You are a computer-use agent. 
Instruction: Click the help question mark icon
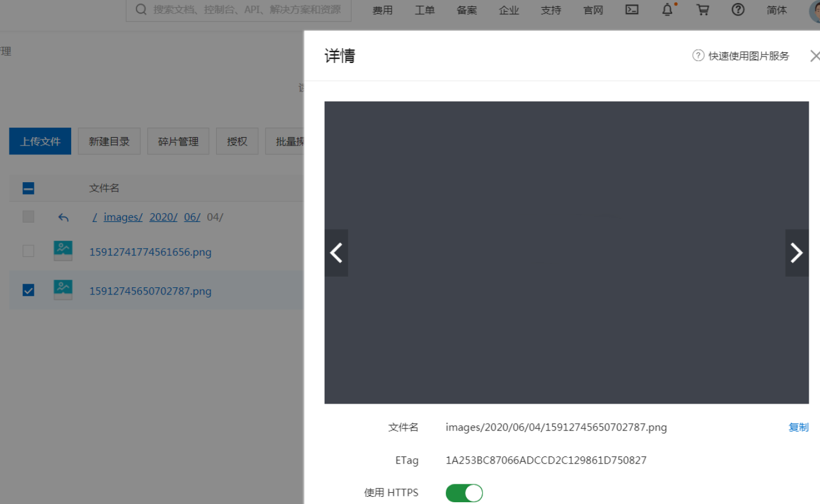(738, 9)
